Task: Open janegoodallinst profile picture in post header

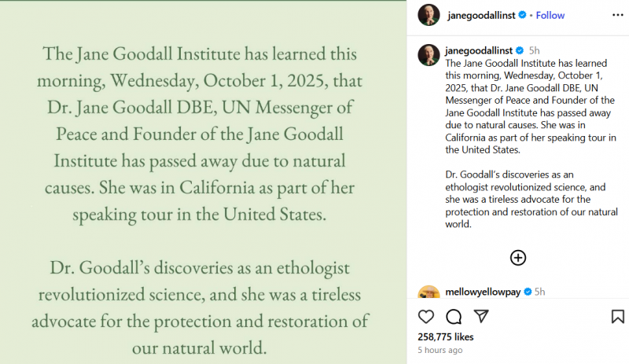Action: coord(429,15)
